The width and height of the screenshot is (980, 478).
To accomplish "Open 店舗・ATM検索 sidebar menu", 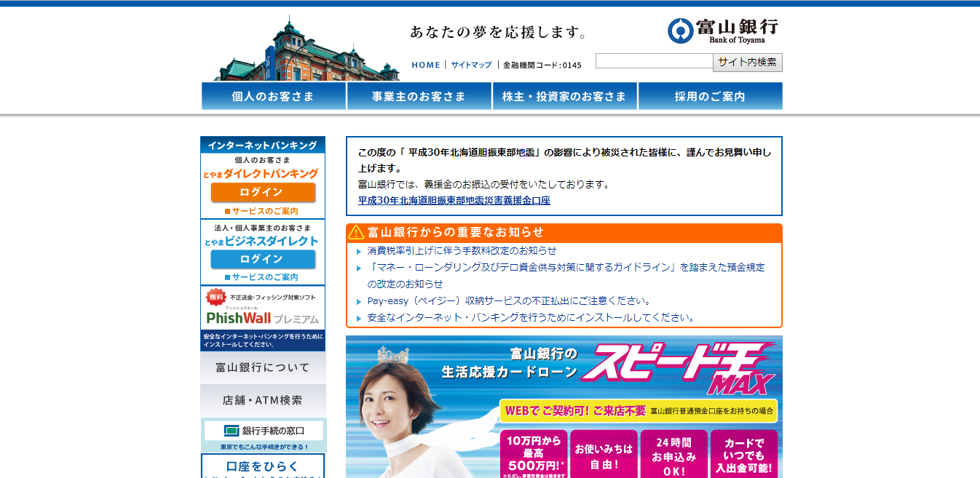I will click(x=263, y=400).
